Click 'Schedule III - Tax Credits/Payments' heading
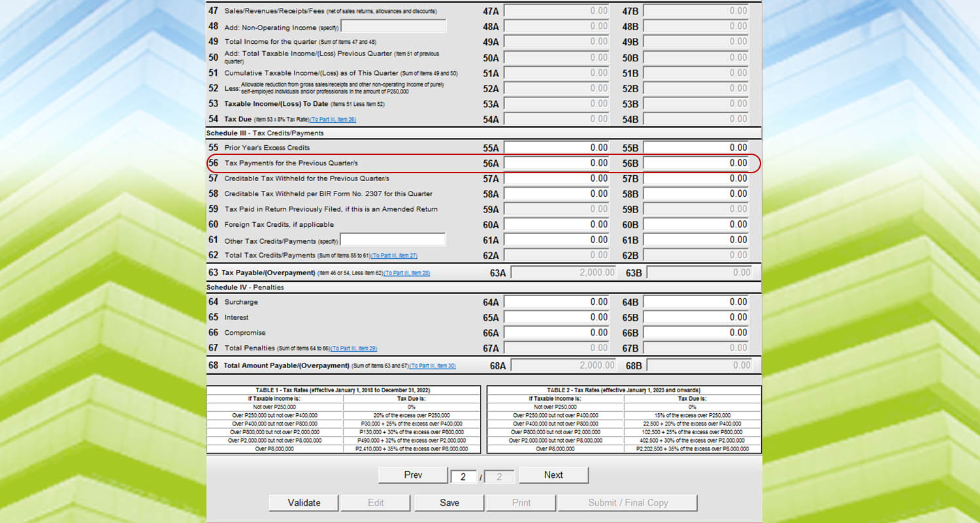Screen dimensions: 980x523 (265, 133)
